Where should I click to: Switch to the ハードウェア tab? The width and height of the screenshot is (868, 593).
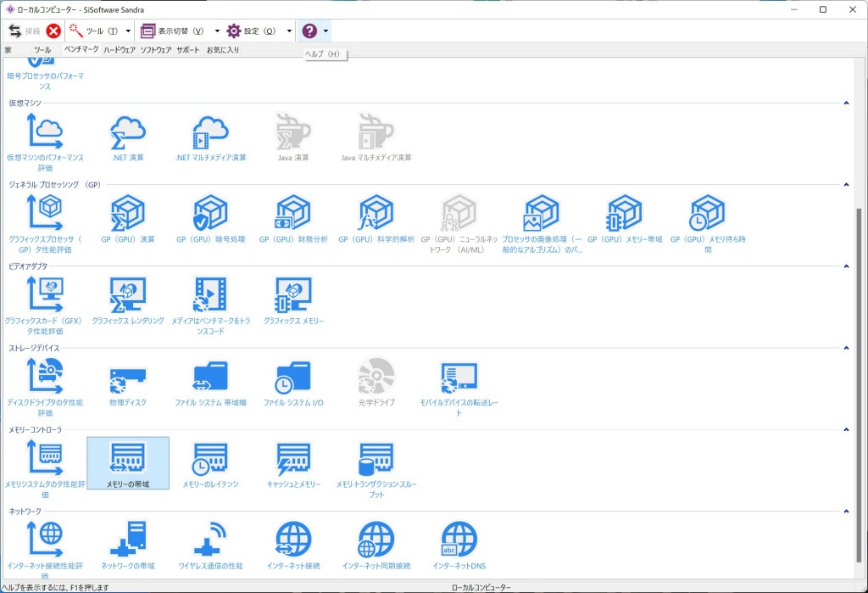point(120,50)
